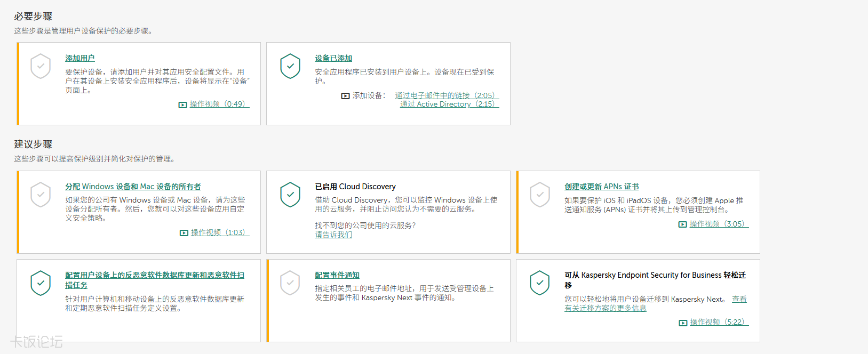Image resolution: width=868 pixels, height=354 pixels.
Task: Click the video play icon beside 操作视频 (1:03)
Action: click(184, 233)
